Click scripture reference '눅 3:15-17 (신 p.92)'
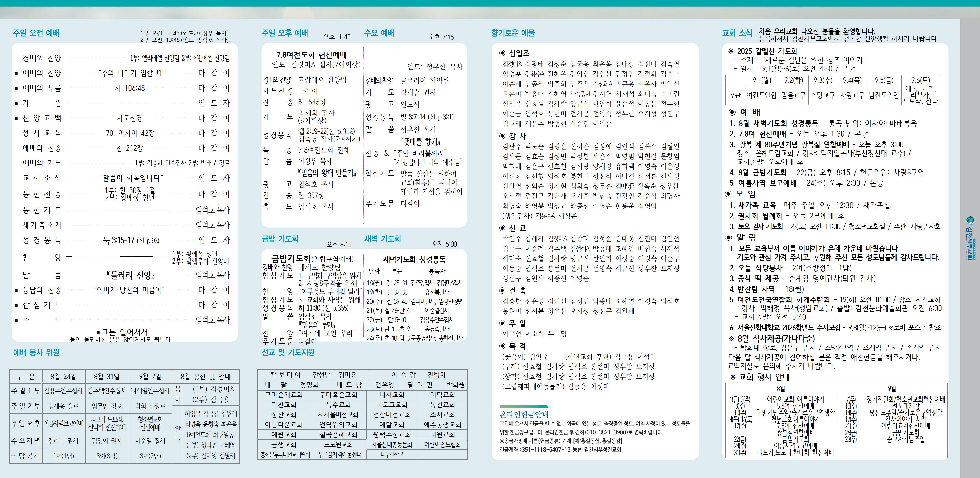980x478 pixels. click(x=131, y=240)
